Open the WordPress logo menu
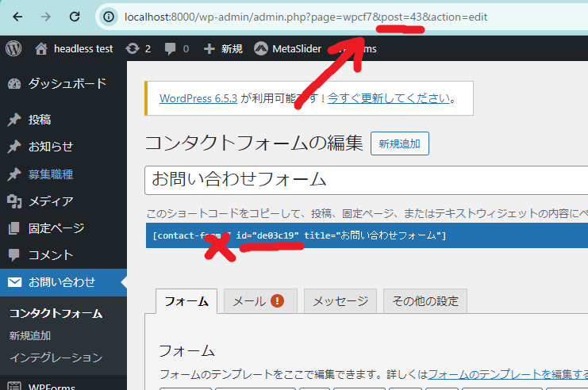Image resolution: width=588 pixels, height=390 pixels. click(13, 48)
